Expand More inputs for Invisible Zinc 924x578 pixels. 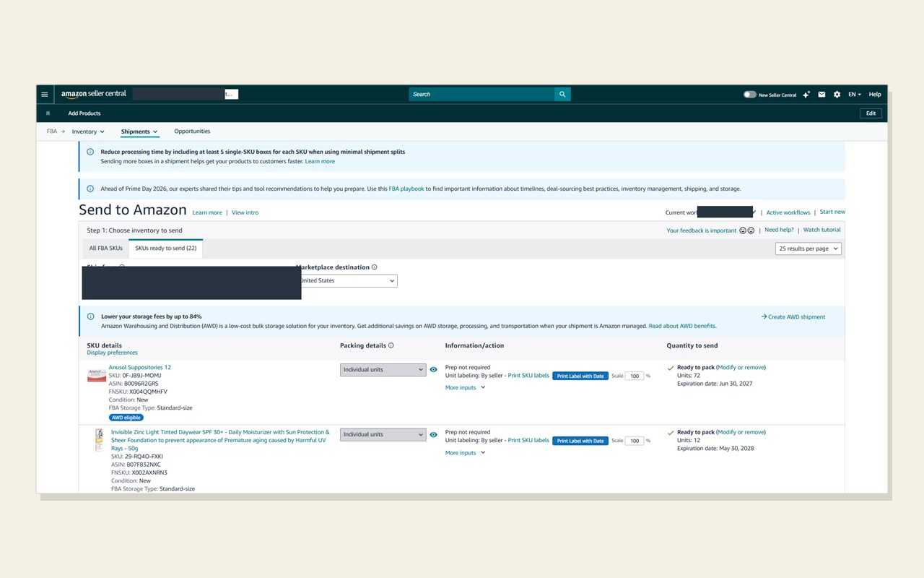466,453
